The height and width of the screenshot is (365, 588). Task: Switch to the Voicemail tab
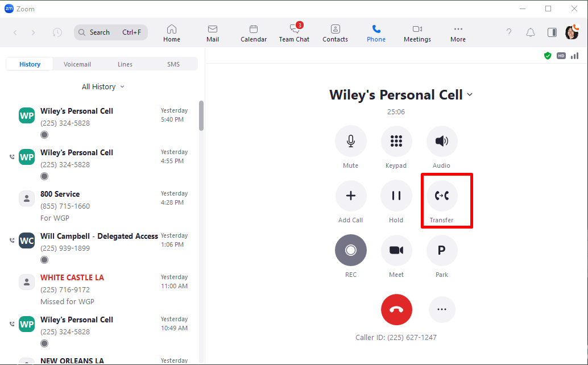tap(77, 64)
